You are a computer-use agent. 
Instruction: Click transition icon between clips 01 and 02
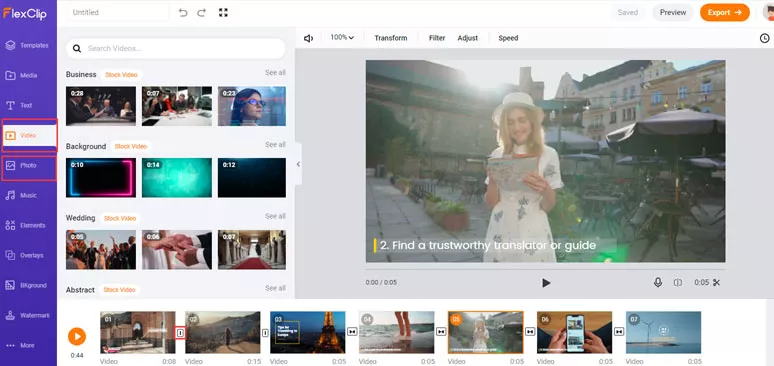(180, 333)
